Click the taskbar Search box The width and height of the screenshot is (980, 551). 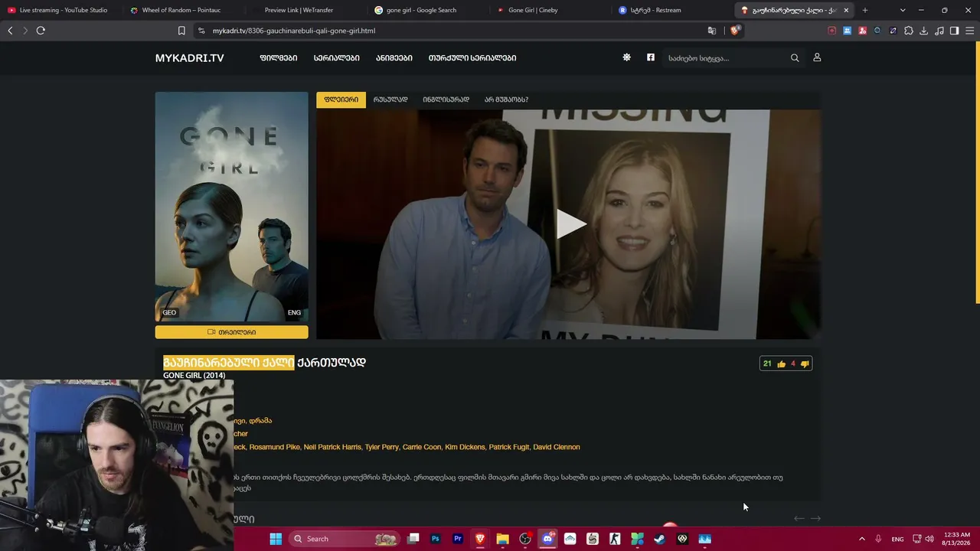pyautogui.click(x=343, y=539)
